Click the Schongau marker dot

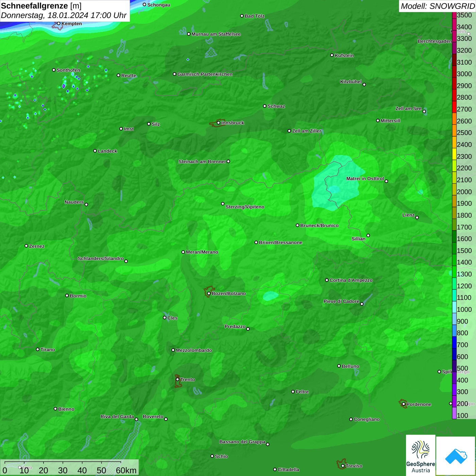click(144, 5)
